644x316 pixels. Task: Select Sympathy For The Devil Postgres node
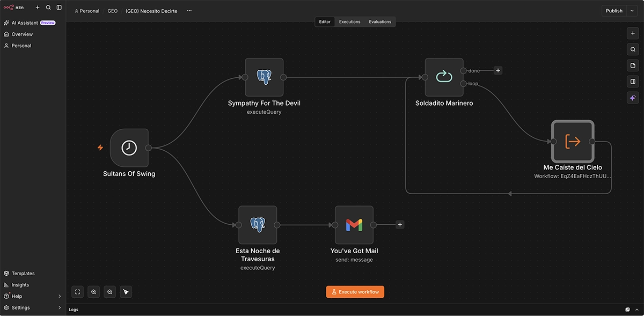pyautogui.click(x=264, y=77)
